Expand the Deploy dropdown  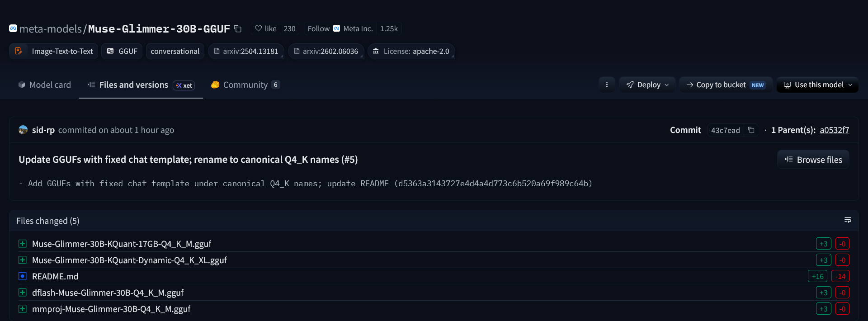(647, 85)
